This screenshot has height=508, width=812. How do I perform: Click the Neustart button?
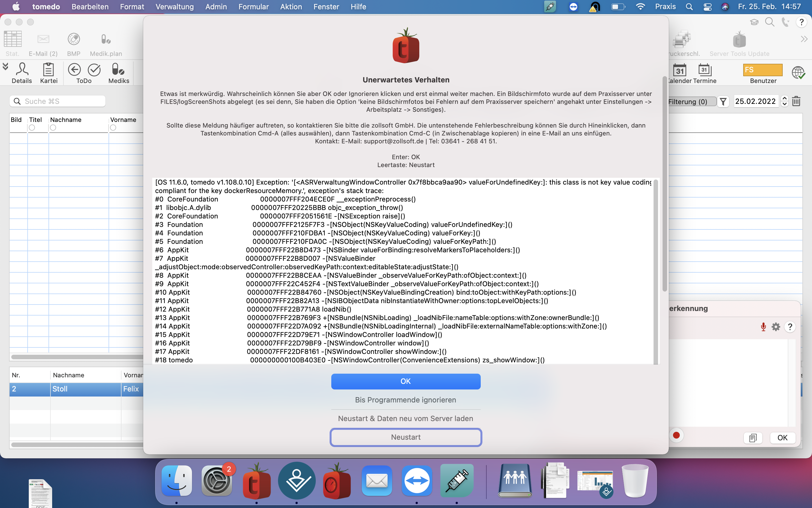pos(406,437)
